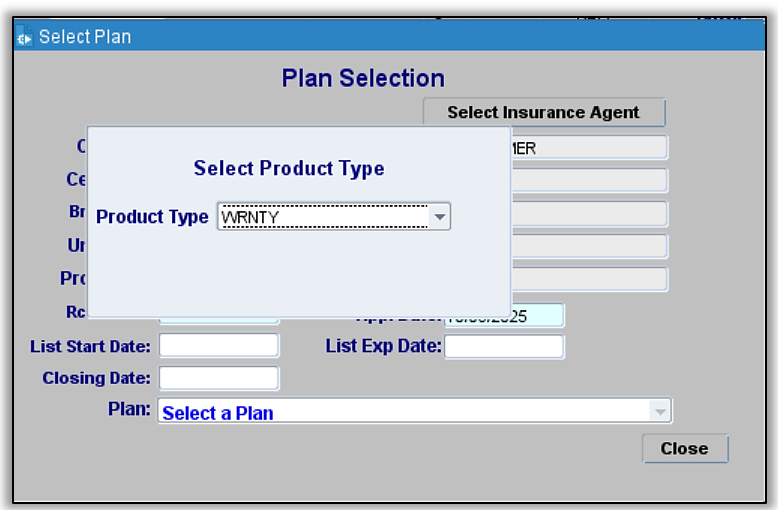The width and height of the screenshot is (778, 510).
Task: Open the Product Type dropdown arrow
Action: (x=439, y=216)
